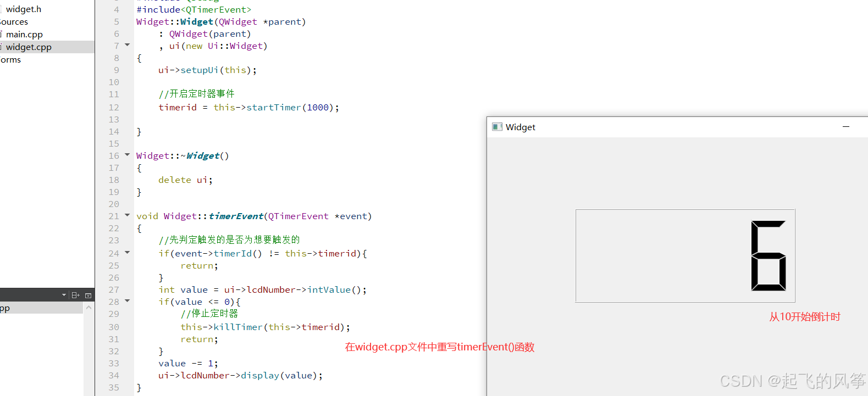Click the comment '//停止定时器' on line 29
This screenshot has width=868, height=396.
click(209, 314)
